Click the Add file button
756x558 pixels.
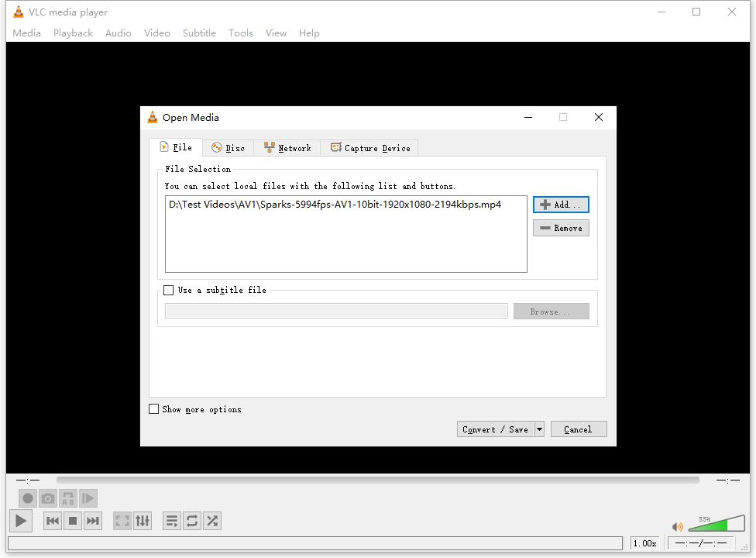pos(561,205)
